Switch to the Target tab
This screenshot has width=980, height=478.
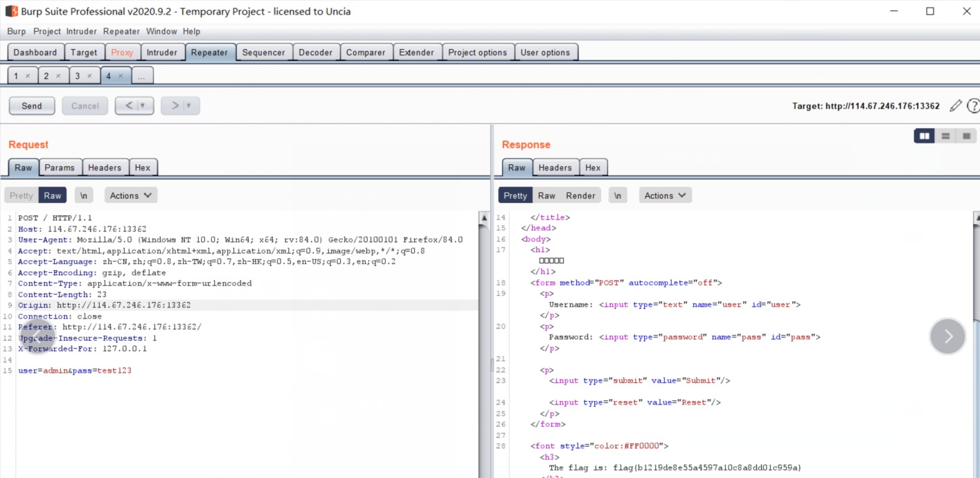(x=84, y=52)
